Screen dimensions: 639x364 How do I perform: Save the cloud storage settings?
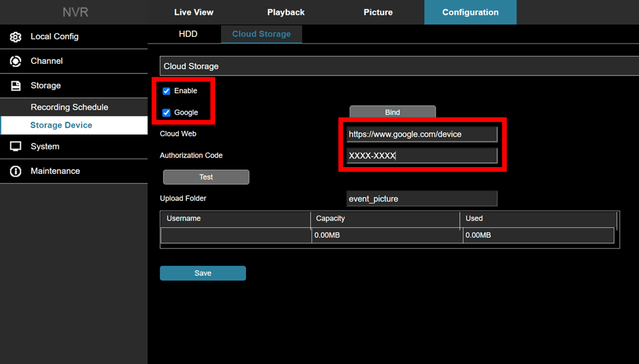(203, 273)
